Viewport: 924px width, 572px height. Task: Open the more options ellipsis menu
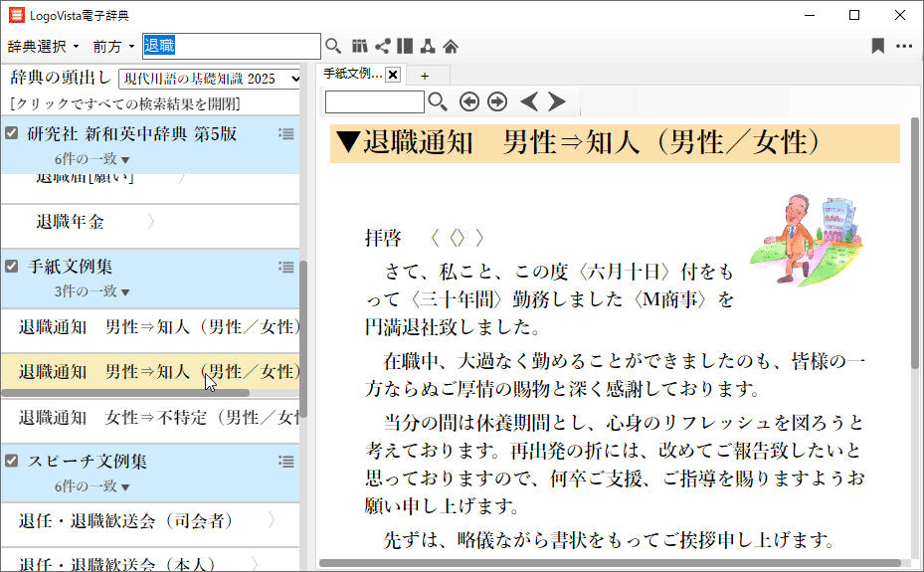tap(904, 46)
